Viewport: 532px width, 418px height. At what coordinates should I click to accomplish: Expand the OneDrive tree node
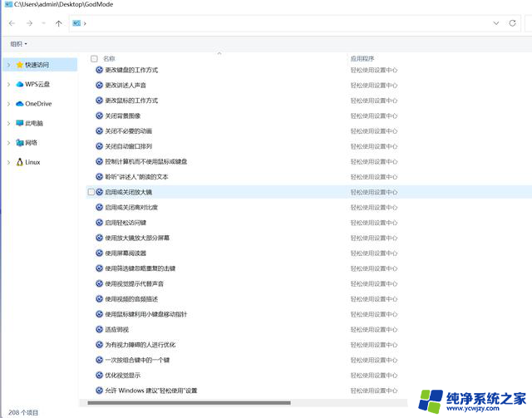(9, 104)
